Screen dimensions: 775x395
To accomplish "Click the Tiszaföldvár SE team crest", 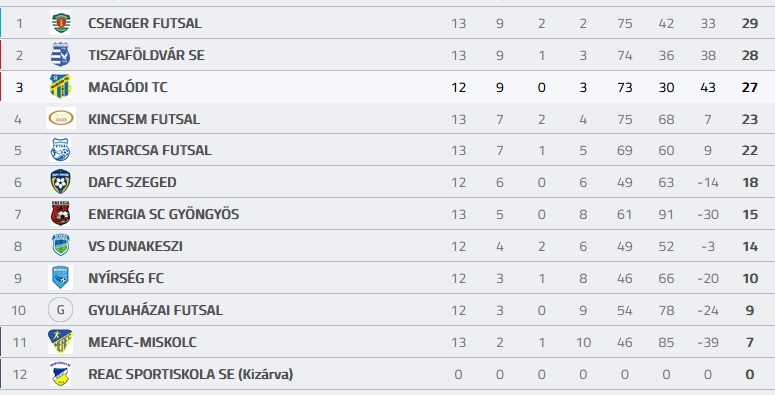I will coord(60,54).
